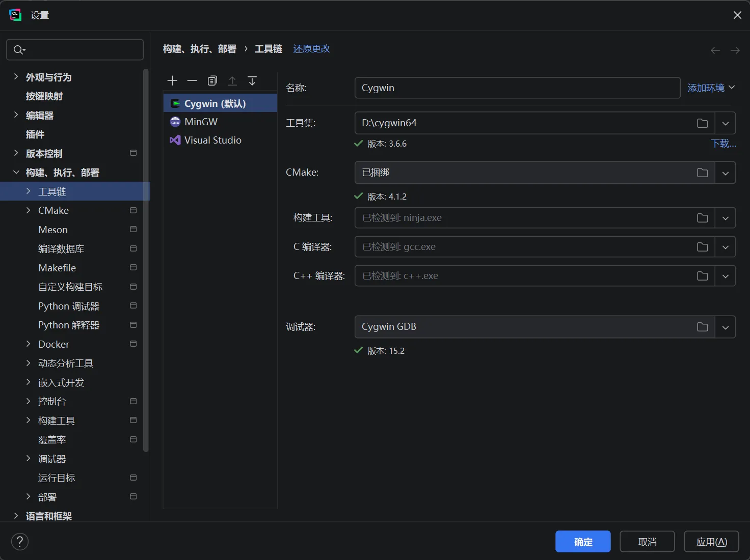750x560 pixels.
Task: Click the search magnifier in settings search box
Action: tap(19, 49)
